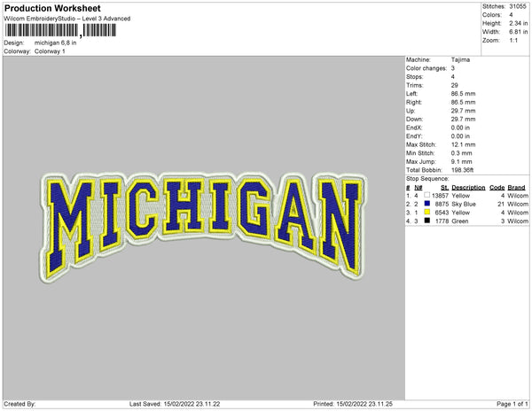Click the Total Bobbin value 198.36ft
The height and width of the screenshot is (411, 532).
point(462,170)
